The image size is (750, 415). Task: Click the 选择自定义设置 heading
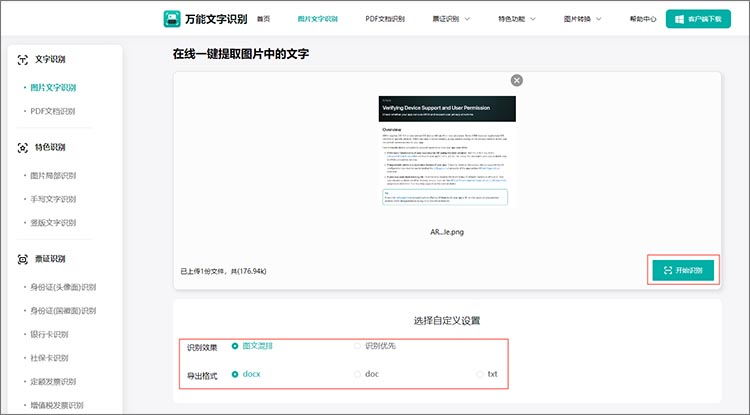pyautogui.click(x=447, y=320)
